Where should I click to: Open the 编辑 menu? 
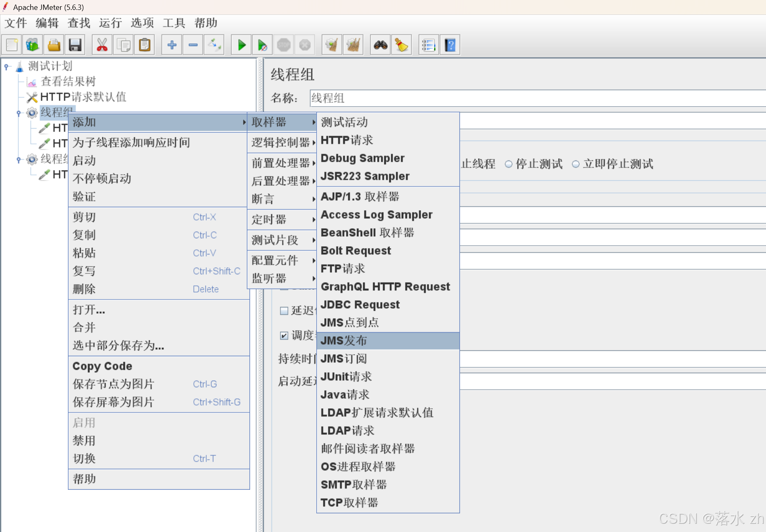click(x=47, y=23)
